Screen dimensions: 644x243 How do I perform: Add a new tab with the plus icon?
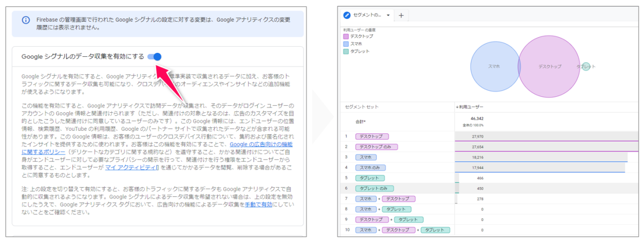(x=401, y=15)
